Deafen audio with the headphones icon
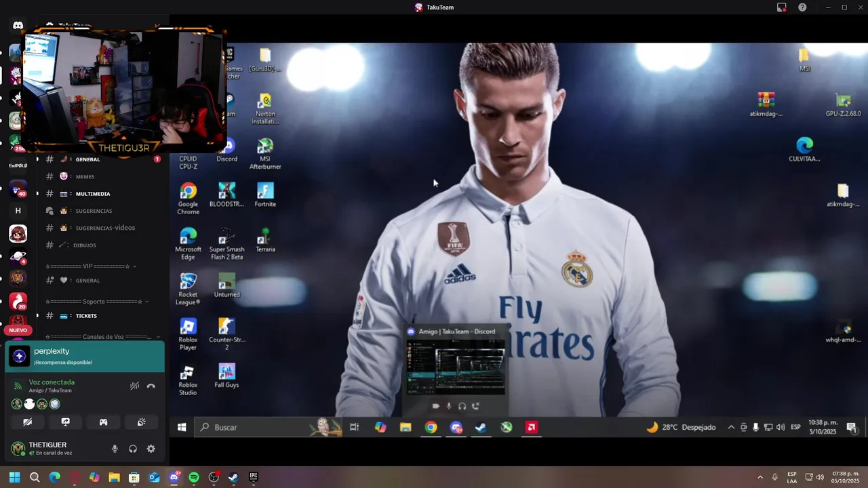 tap(133, 449)
